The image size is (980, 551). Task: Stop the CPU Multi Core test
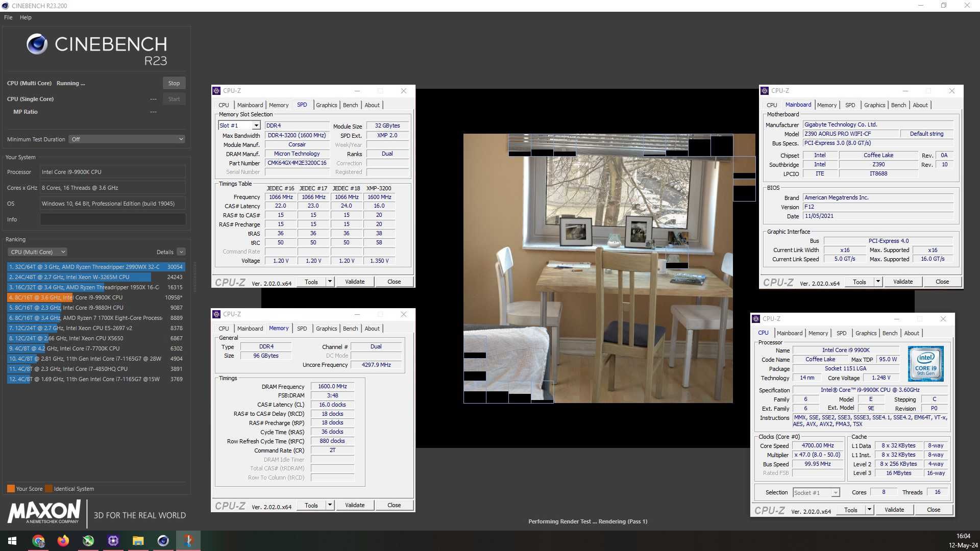pyautogui.click(x=174, y=83)
